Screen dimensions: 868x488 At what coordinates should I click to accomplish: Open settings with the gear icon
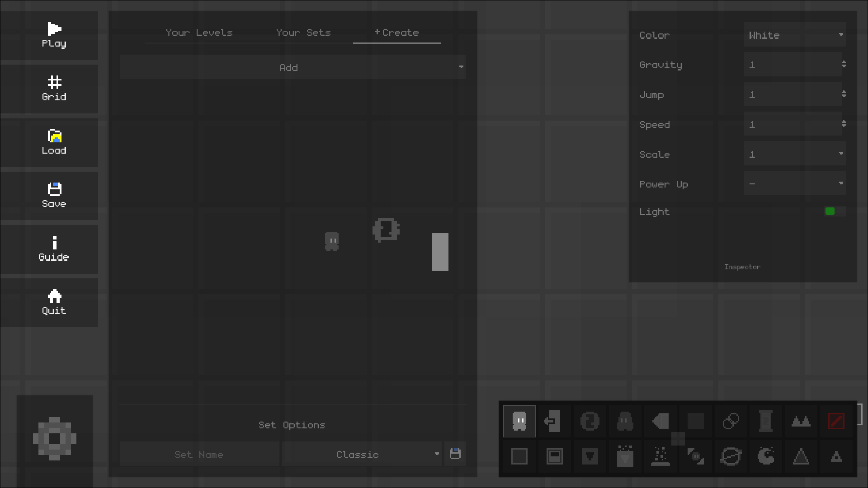click(55, 439)
